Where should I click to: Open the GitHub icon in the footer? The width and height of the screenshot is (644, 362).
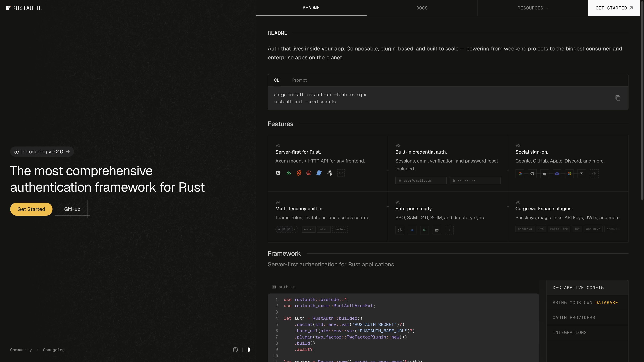235,350
